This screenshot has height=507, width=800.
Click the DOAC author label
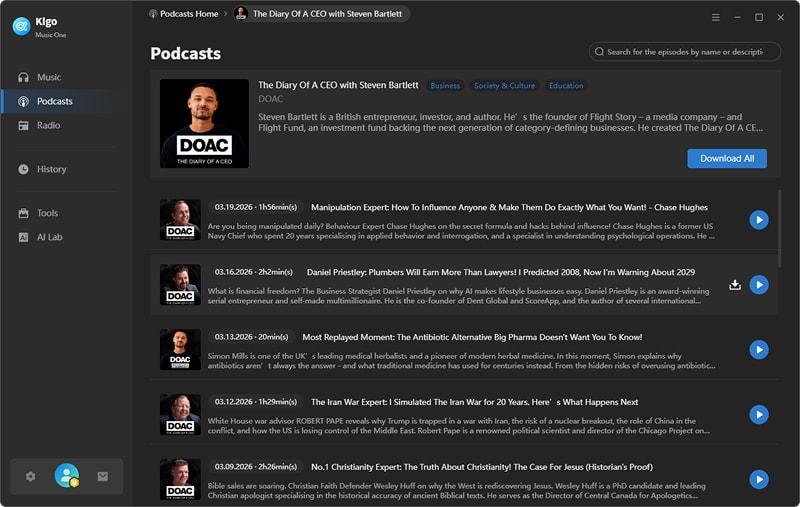[270, 99]
